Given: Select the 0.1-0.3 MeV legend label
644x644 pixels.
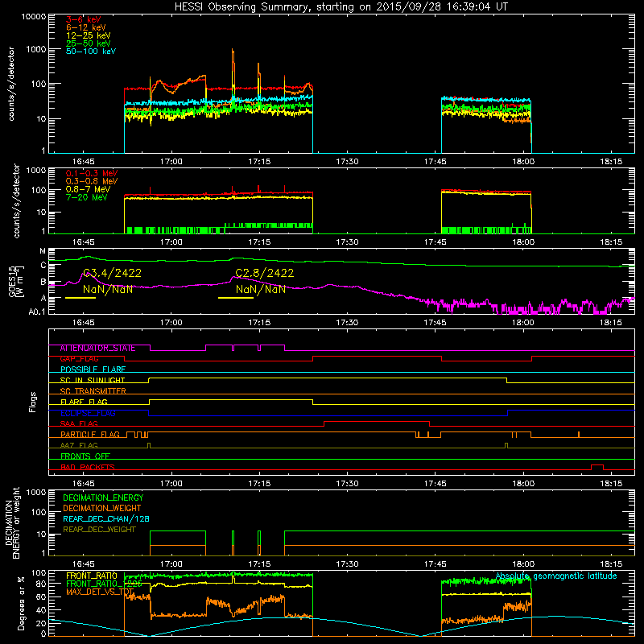Looking at the screenshot, I should coord(92,173).
